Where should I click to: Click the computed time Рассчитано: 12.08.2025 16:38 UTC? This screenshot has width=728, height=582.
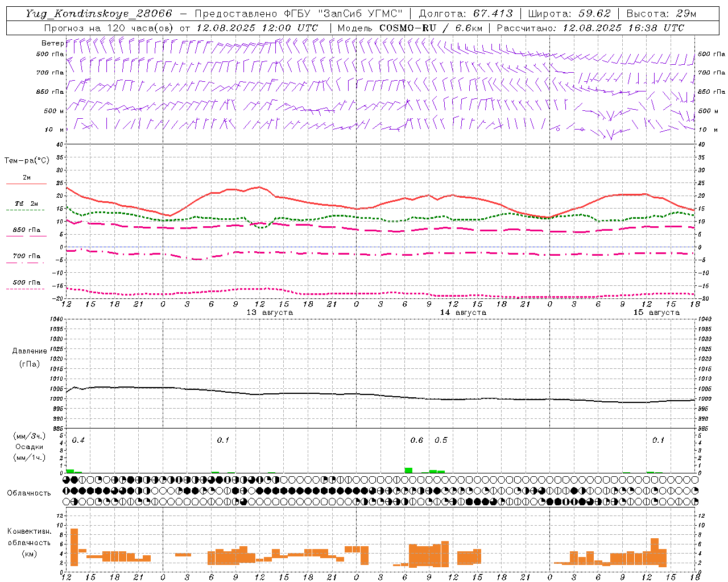point(590,28)
